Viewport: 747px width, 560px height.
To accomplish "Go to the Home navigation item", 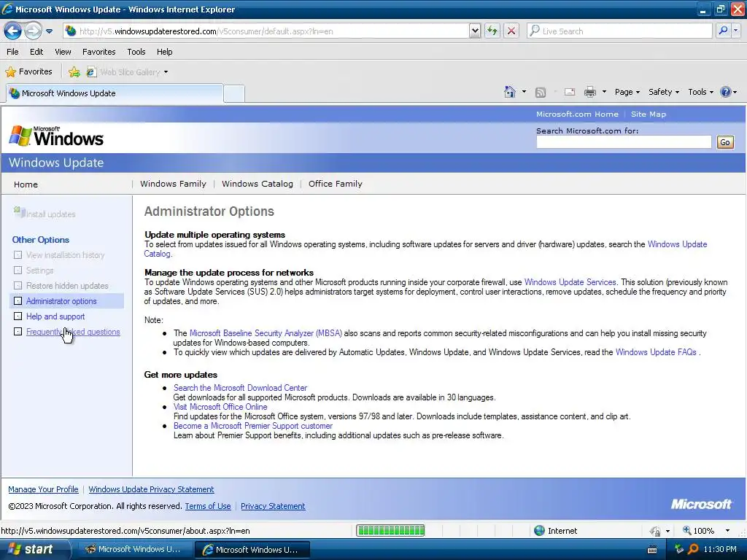I will coord(26,184).
